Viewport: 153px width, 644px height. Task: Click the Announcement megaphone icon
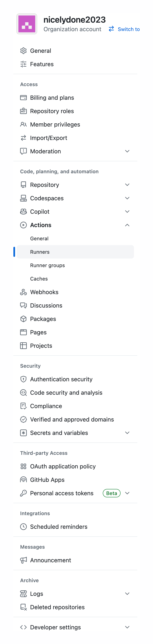point(23,560)
